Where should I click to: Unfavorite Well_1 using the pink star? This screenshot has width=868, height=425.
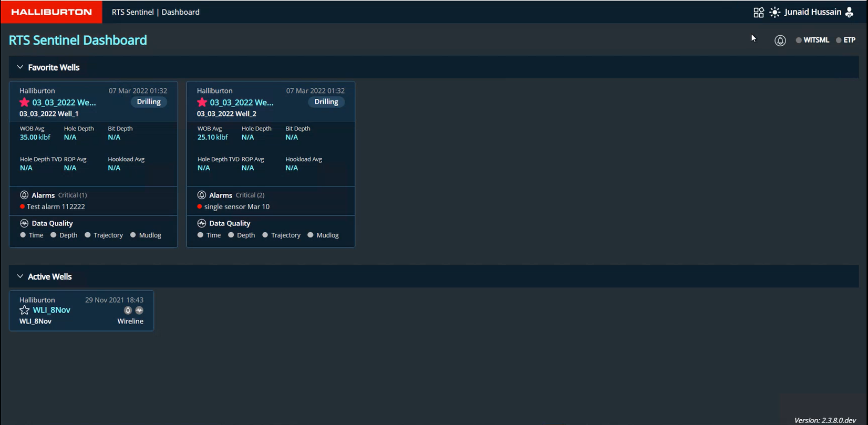point(24,102)
